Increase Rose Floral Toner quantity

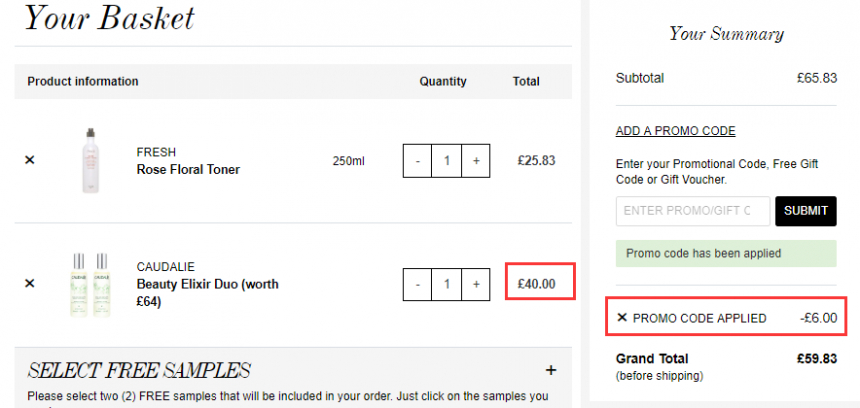click(476, 161)
